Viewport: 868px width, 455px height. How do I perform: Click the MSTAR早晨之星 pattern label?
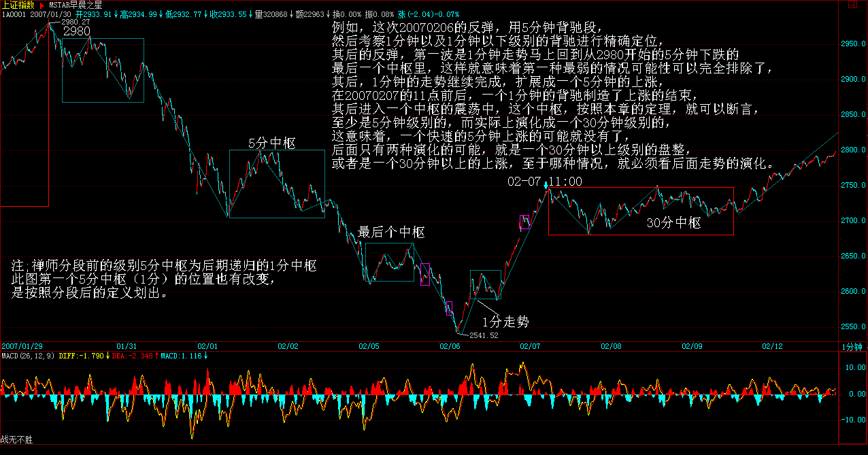(x=74, y=5)
